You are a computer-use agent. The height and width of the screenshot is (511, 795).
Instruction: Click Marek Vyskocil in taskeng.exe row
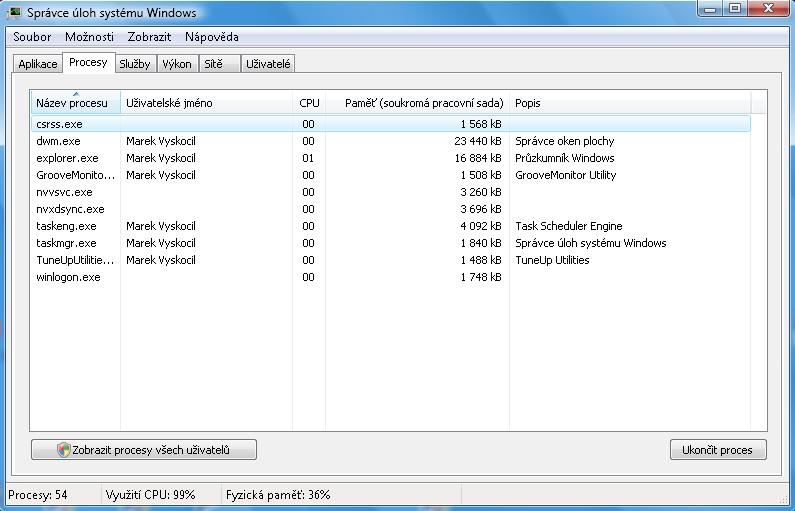pos(161,226)
